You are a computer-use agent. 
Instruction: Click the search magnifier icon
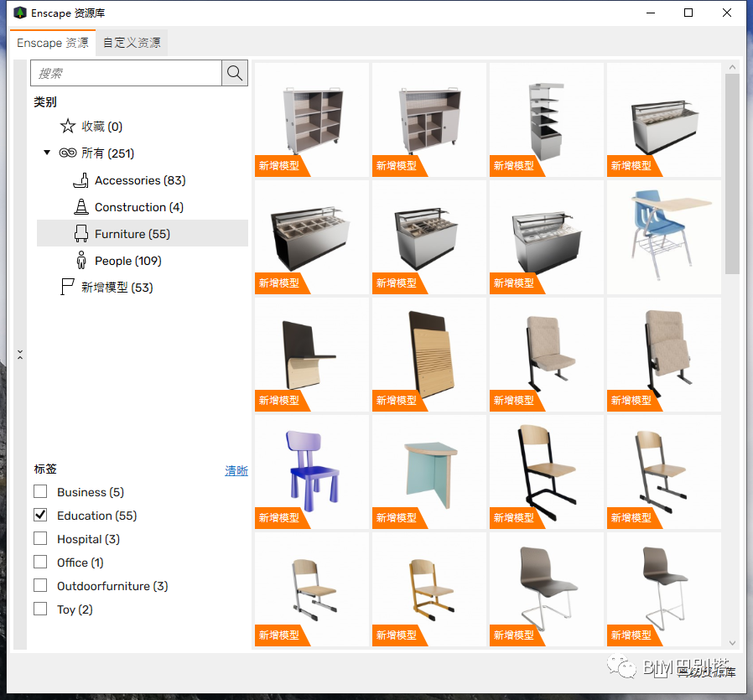point(235,73)
